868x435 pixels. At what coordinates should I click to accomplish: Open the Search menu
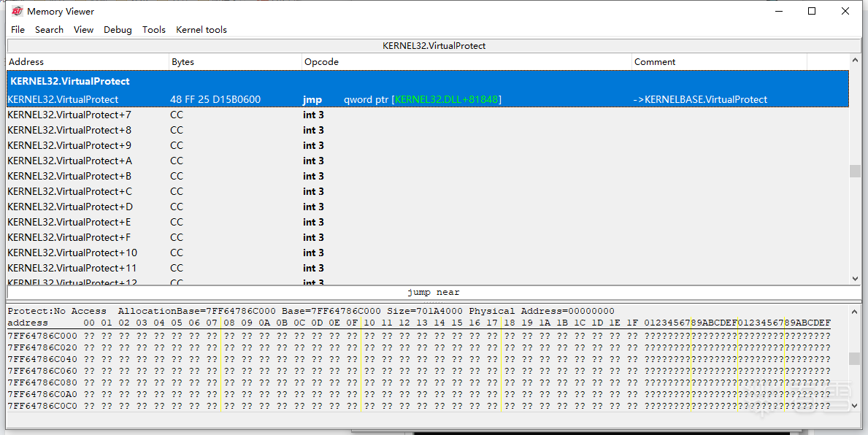tap(49, 30)
